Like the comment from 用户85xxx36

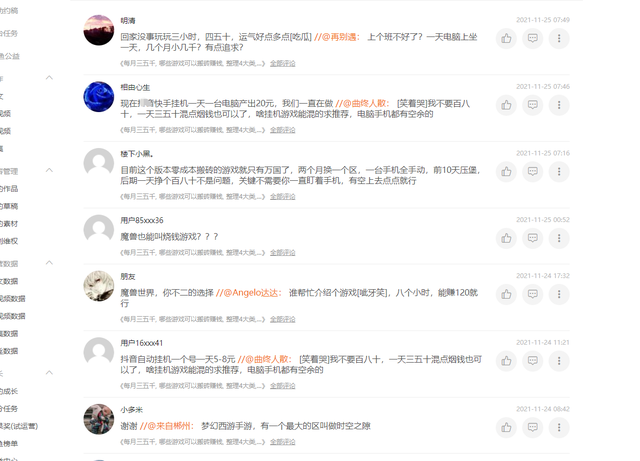[x=506, y=238]
